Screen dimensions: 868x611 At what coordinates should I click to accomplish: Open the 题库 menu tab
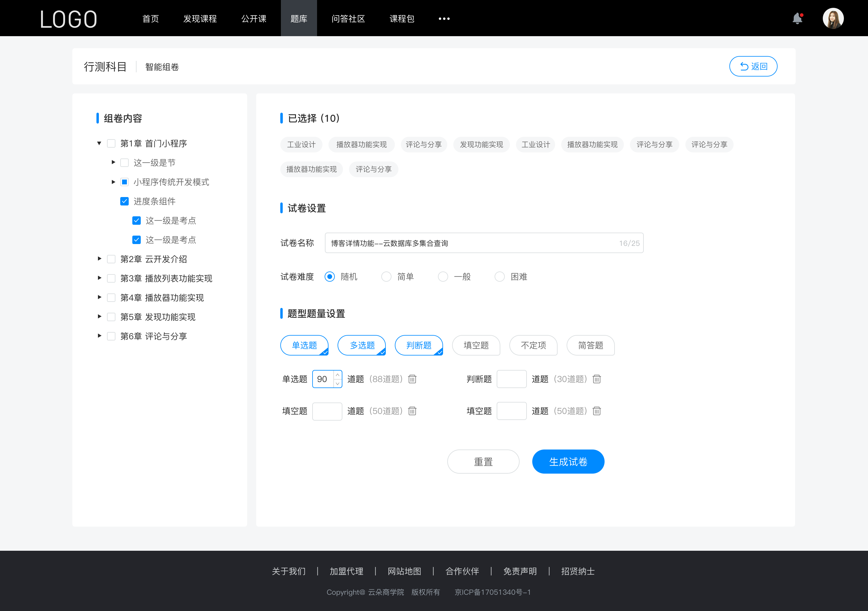tap(298, 18)
